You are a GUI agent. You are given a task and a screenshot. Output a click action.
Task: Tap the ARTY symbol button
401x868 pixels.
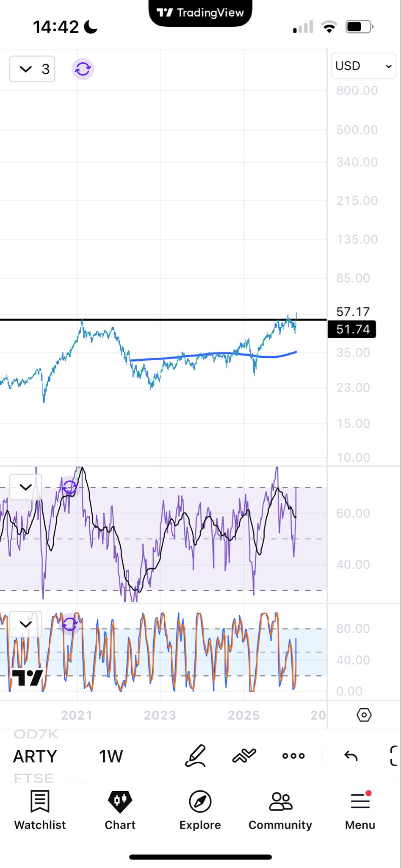tap(35, 756)
